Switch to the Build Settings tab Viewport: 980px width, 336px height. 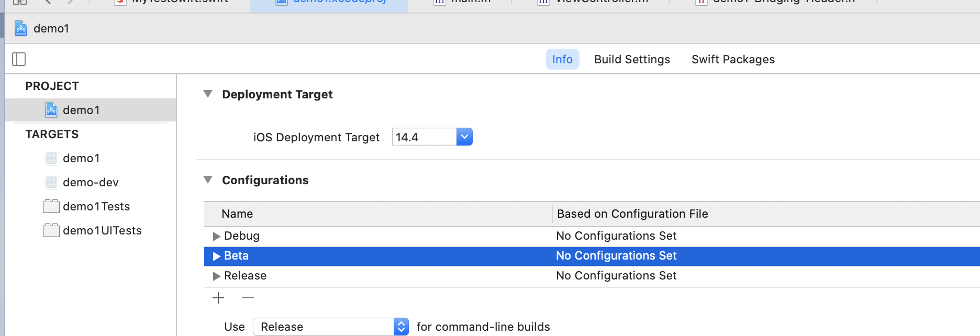tap(632, 59)
